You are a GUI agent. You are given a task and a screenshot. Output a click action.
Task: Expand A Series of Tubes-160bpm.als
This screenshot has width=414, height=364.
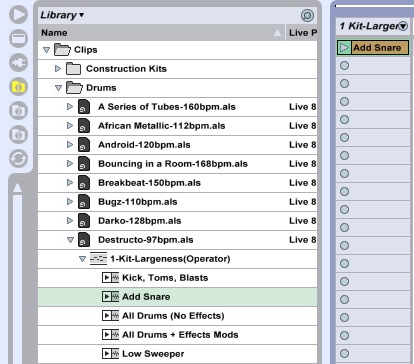click(x=70, y=106)
